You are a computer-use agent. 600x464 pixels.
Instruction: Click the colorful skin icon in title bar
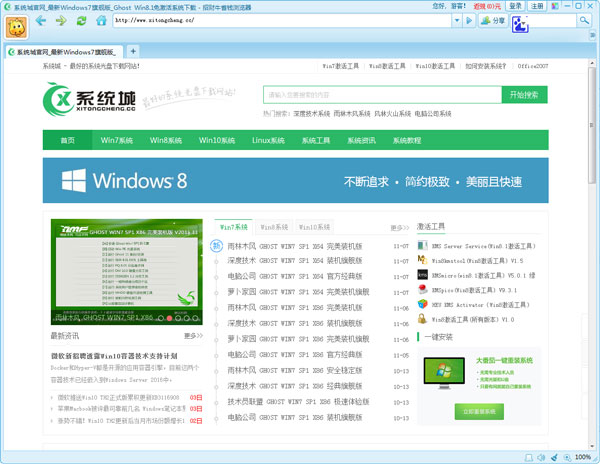coord(555,6)
